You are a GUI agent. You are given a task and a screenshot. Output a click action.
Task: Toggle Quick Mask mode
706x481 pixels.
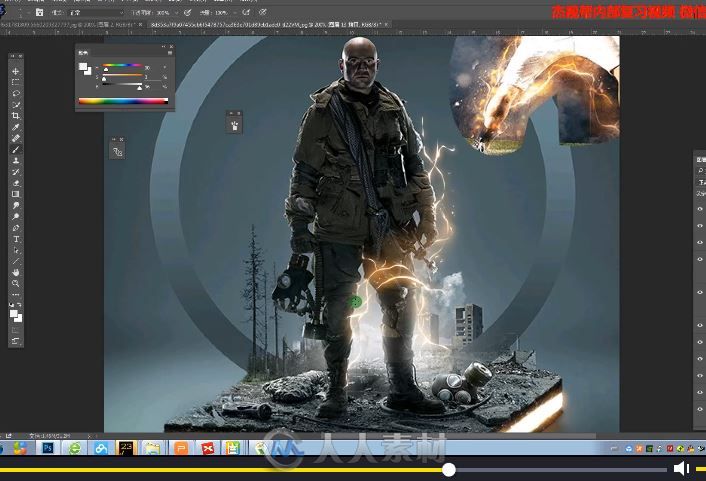coord(16,331)
